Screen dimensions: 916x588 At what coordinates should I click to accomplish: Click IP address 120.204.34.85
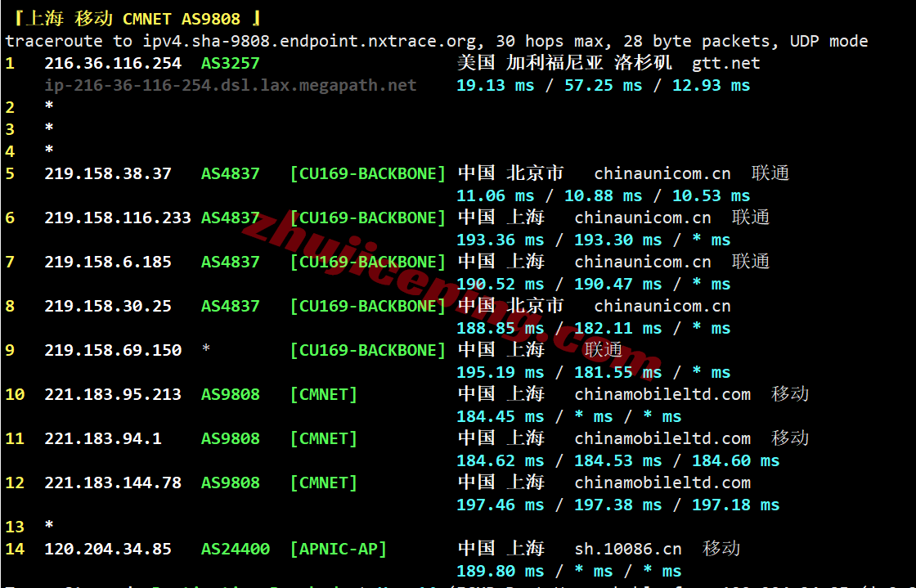[108, 549]
